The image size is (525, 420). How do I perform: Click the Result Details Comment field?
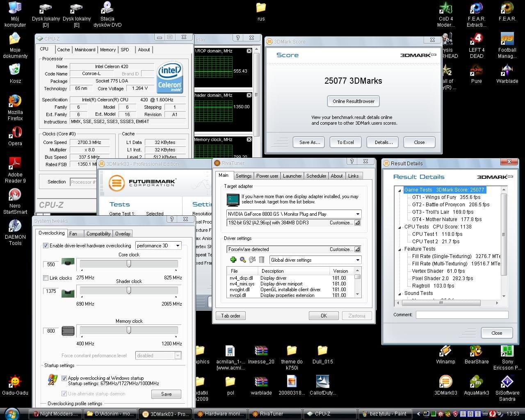pyautogui.click(x=462, y=315)
